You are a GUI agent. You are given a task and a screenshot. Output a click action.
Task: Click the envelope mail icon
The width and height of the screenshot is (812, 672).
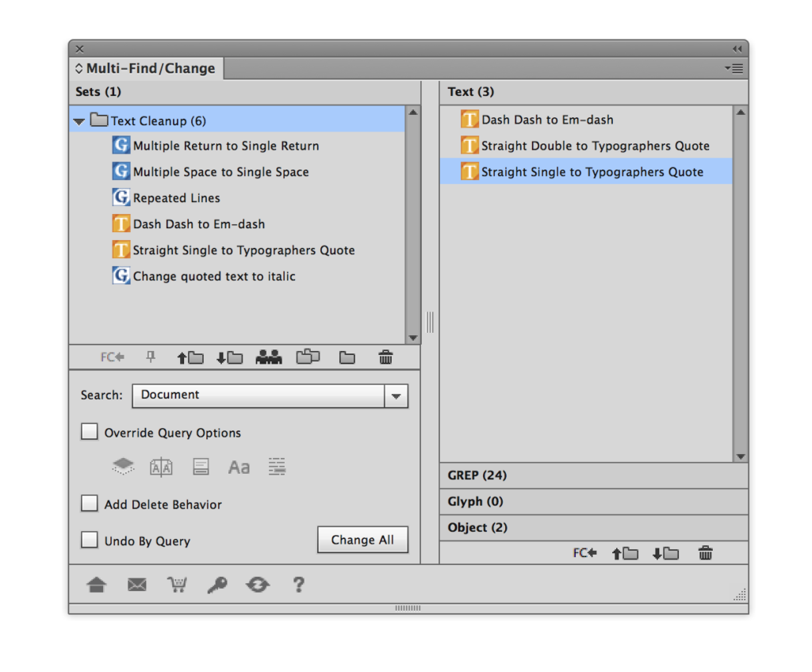(x=137, y=585)
